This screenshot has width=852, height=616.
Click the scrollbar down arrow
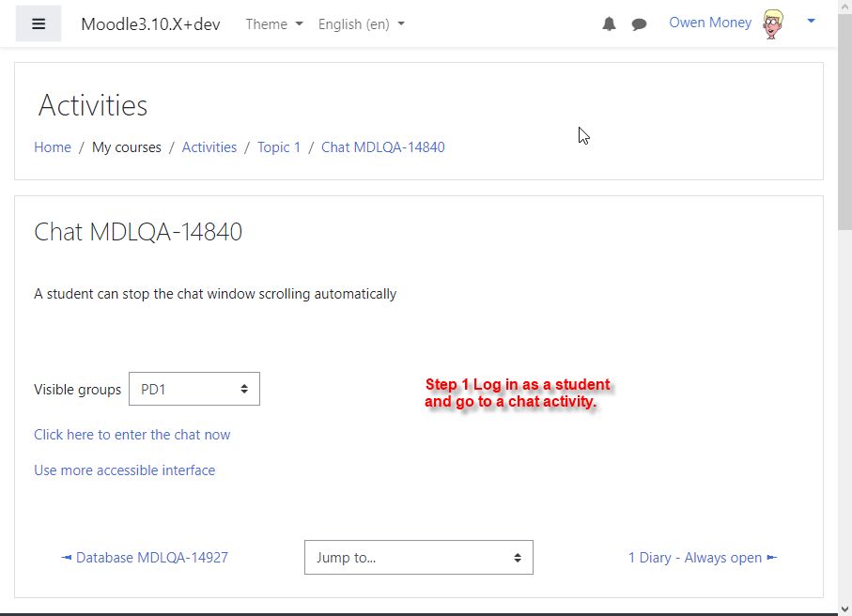point(844,608)
